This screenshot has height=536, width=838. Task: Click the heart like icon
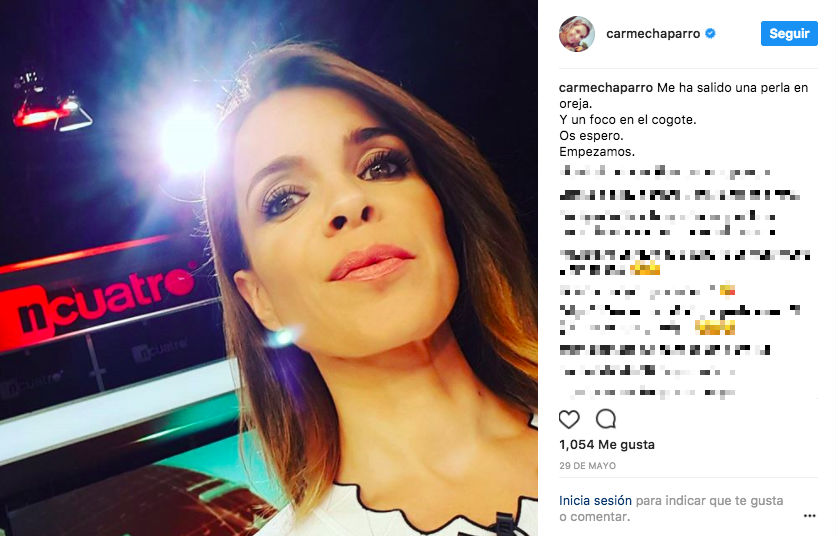(x=569, y=420)
